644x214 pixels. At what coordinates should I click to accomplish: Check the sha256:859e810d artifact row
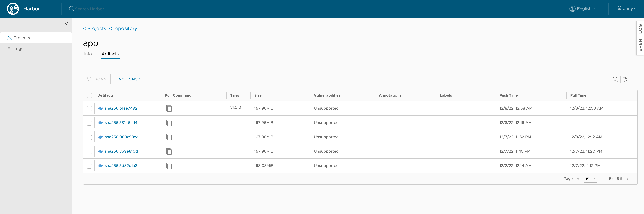click(x=89, y=152)
